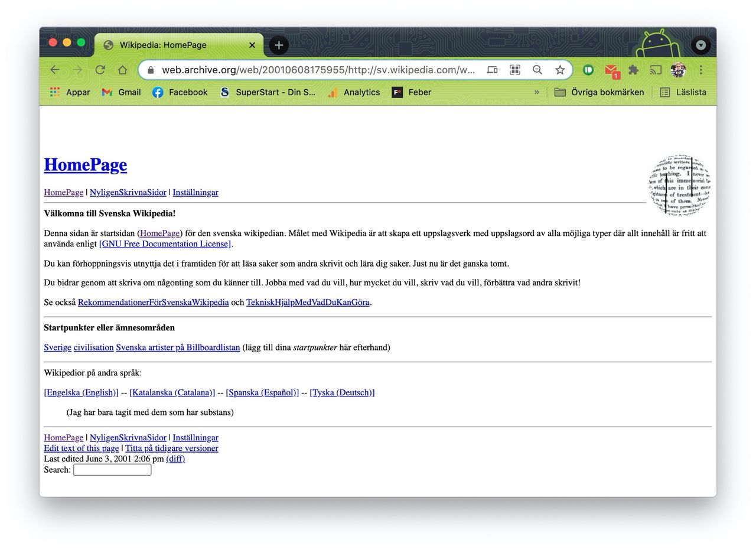Click the browser reload button
The width and height of the screenshot is (756, 549).
pyautogui.click(x=100, y=70)
